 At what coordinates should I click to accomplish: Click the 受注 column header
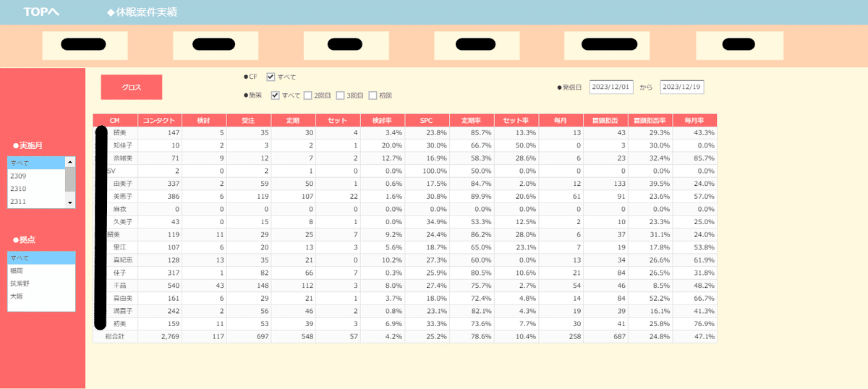click(x=248, y=120)
